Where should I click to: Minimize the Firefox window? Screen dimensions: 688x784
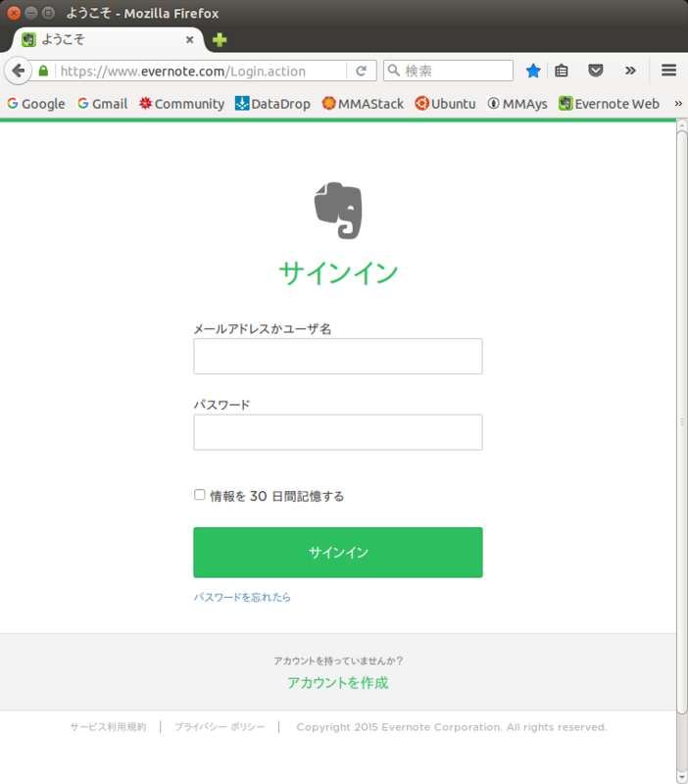[x=31, y=13]
